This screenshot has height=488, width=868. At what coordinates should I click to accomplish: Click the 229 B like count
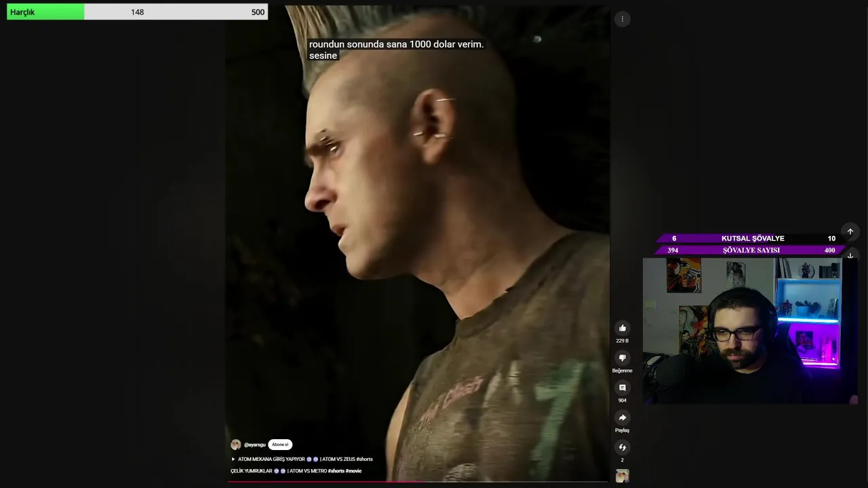[622, 341]
